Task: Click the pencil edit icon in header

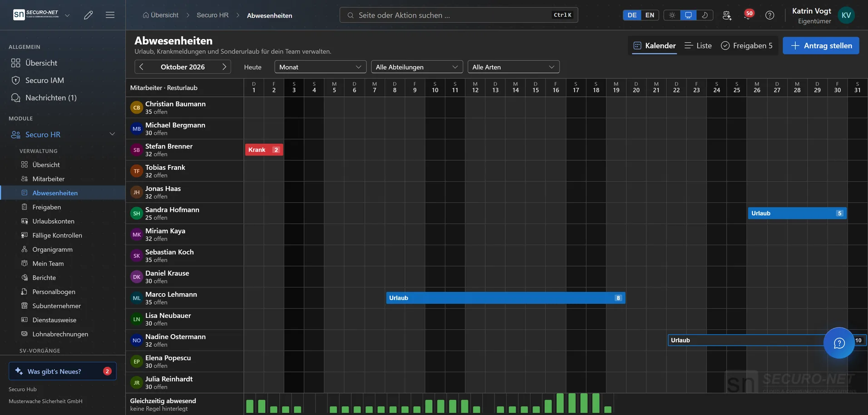Action: [x=89, y=15]
